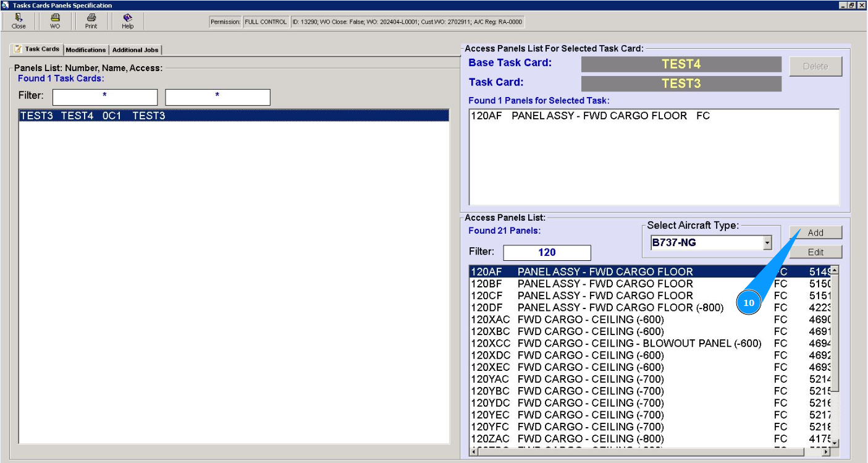Viewport: 868px width, 463px height.
Task: Select the 120AF panel in the selected task list
Action: click(x=654, y=116)
